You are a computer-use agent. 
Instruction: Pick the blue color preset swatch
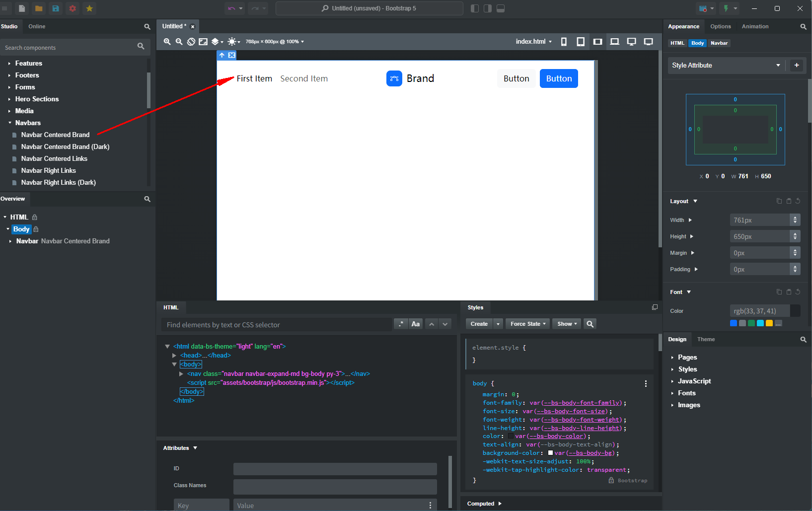point(734,323)
